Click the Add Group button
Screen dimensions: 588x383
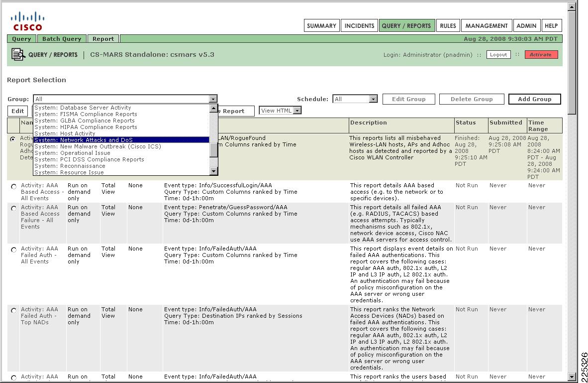click(534, 99)
